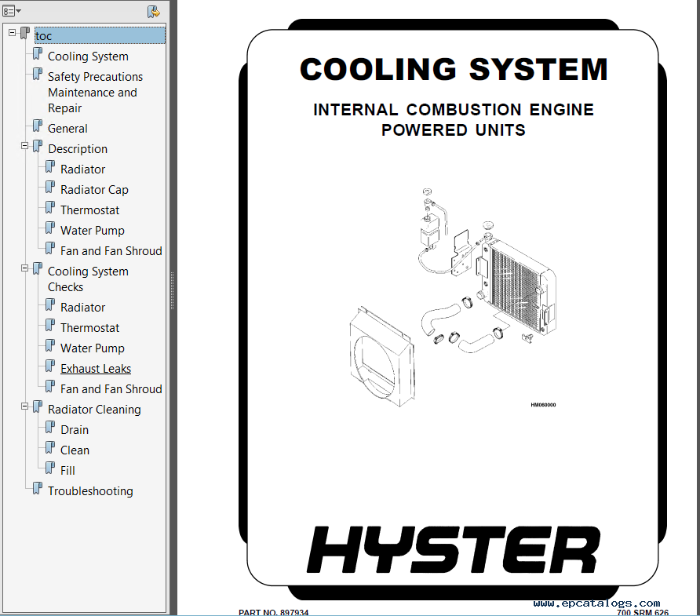Click the Radiator Cleaning bookmark icon
The height and width of the screenshot is (616, 700).
(x=38, y=406)
